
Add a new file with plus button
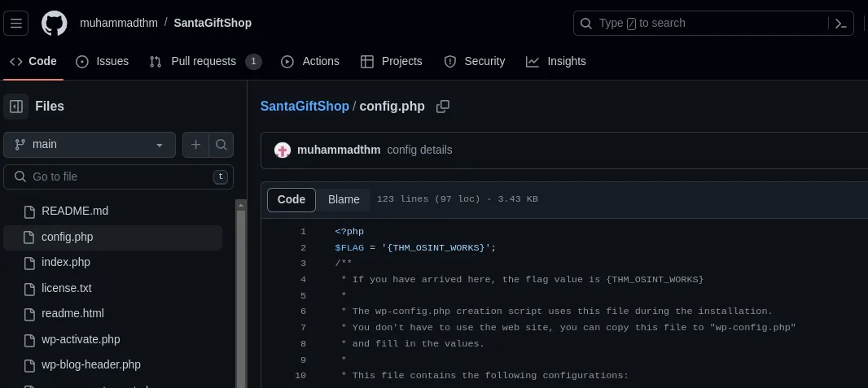pyautogui.click(x=195, y=145)
